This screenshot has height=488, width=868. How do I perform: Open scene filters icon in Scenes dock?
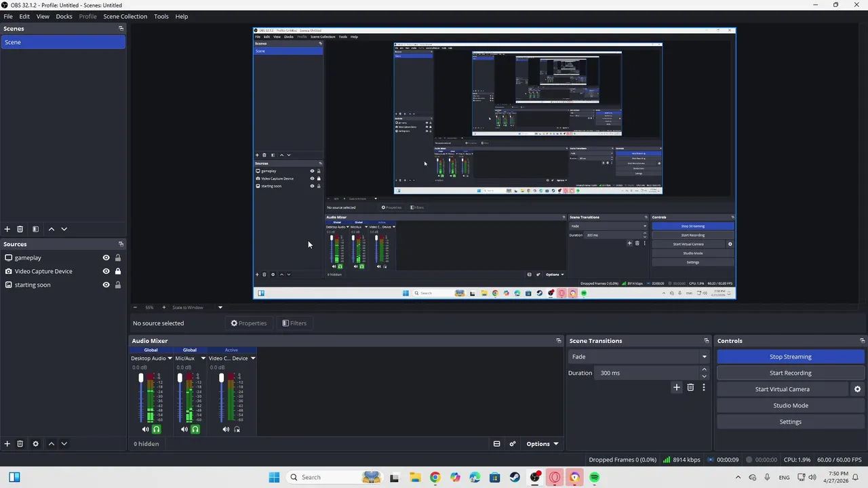[35, 229]
